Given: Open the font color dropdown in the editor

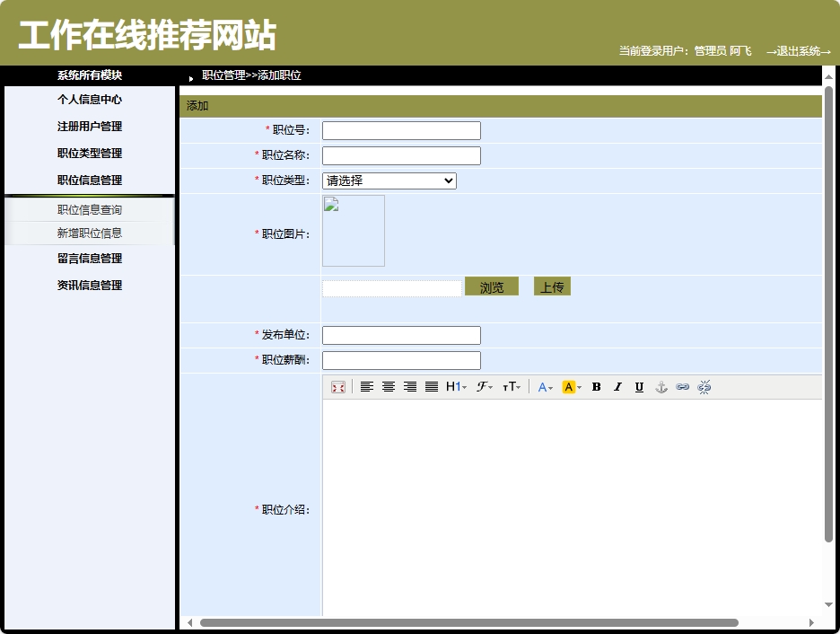Looking at the screenshot, I should point(544,386).
